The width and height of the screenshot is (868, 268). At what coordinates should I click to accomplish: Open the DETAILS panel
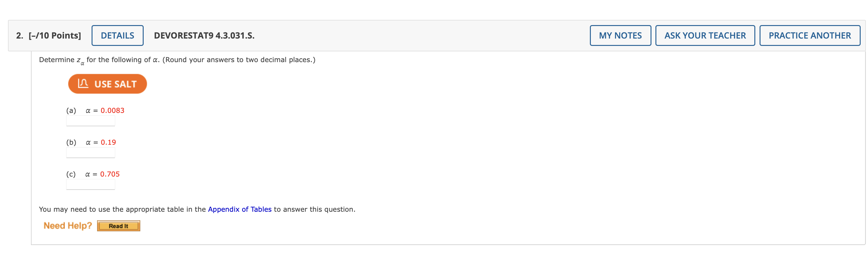(117, 35)
